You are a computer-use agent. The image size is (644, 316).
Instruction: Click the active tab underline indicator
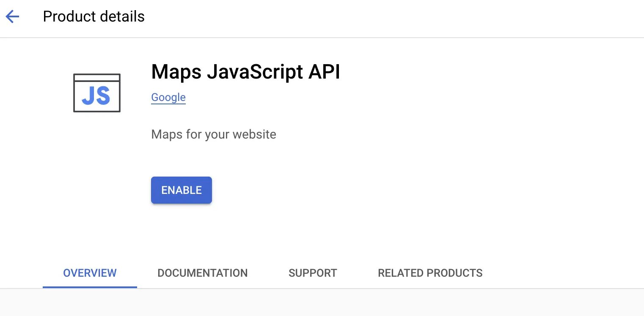(89, 287)
